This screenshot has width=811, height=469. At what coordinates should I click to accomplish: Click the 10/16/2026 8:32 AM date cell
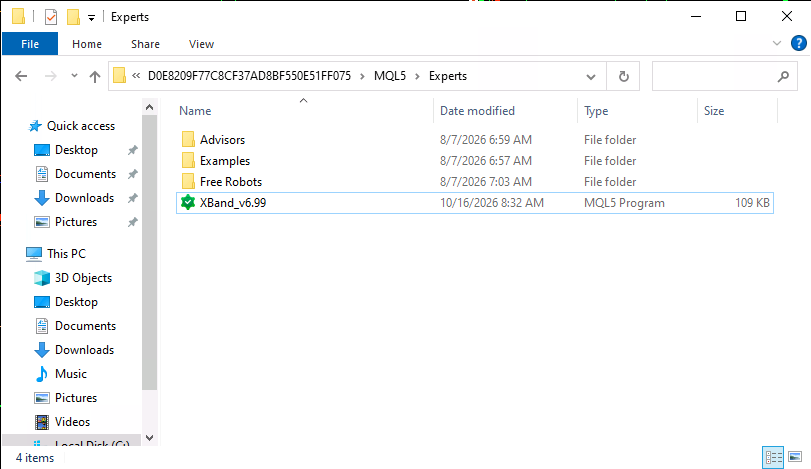click(492, 203)
